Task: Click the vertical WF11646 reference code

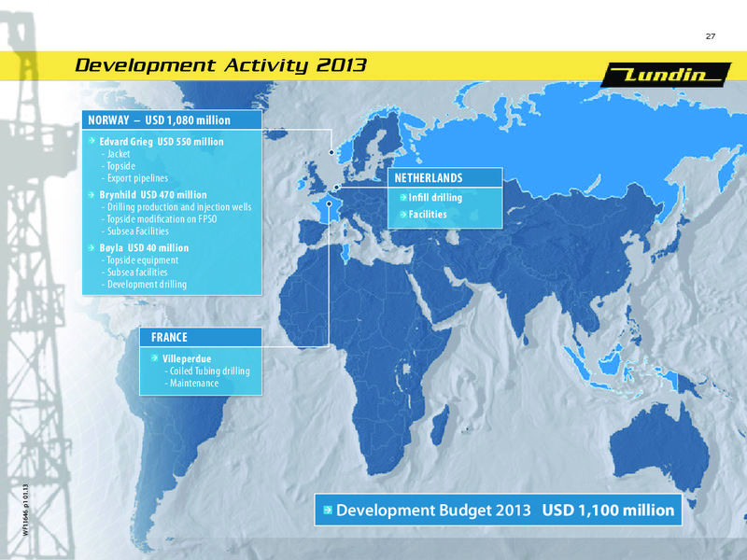Action: 25,510
